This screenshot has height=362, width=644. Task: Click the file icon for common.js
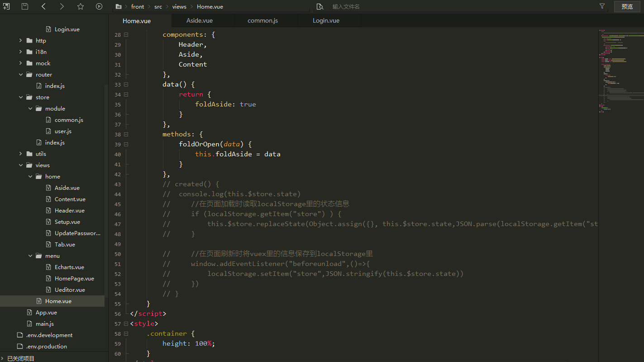(48, 120)
